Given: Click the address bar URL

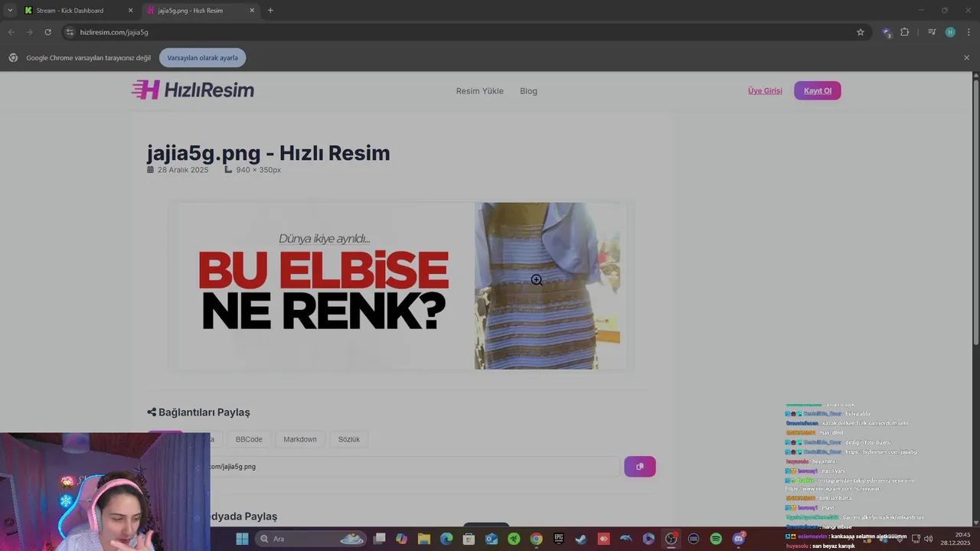Looking at the screenshot, I should 114,32.
